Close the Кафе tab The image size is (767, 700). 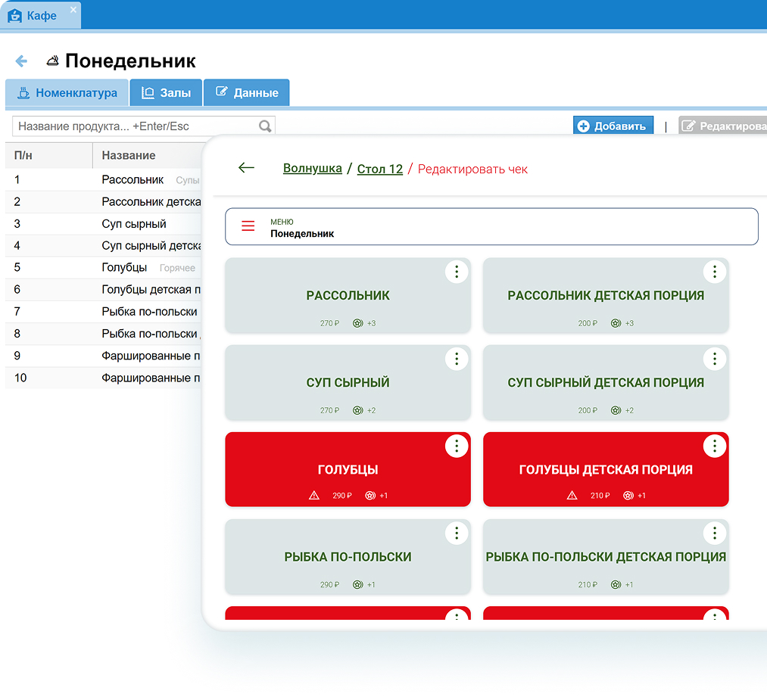coord(73,9)
